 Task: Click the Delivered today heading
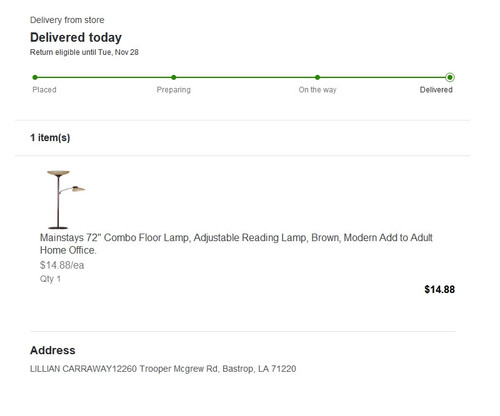76,37
